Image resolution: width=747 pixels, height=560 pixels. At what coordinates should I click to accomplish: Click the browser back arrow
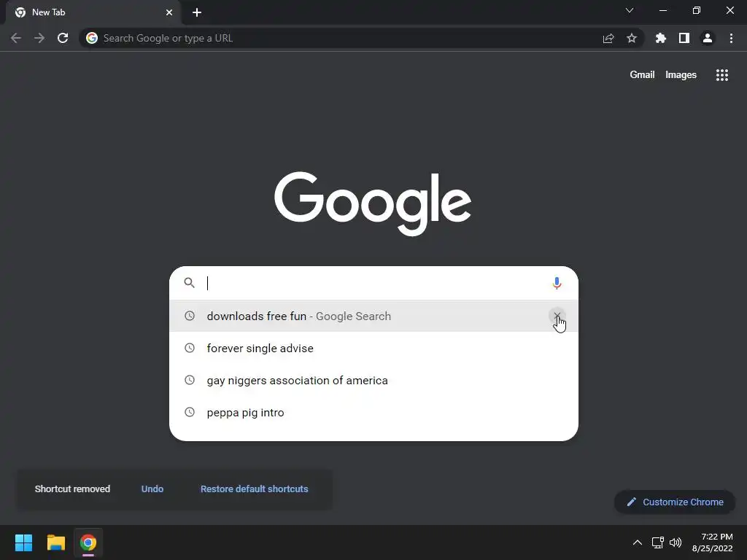click(16, 38)
